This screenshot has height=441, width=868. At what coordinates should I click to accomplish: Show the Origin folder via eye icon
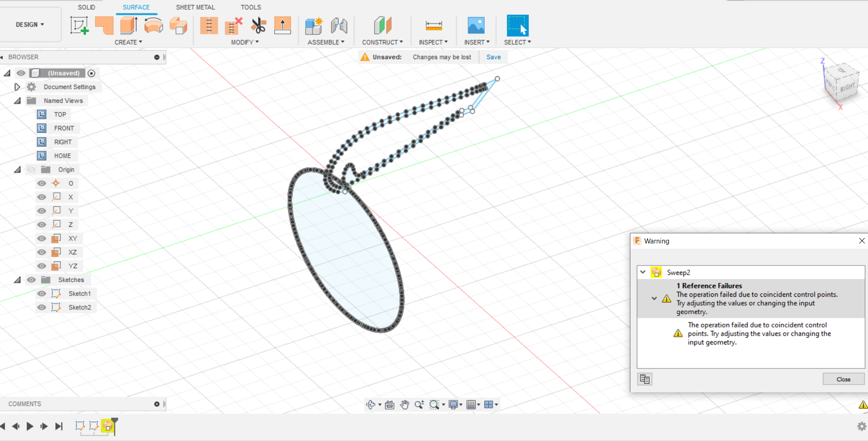tap(31, 170)
